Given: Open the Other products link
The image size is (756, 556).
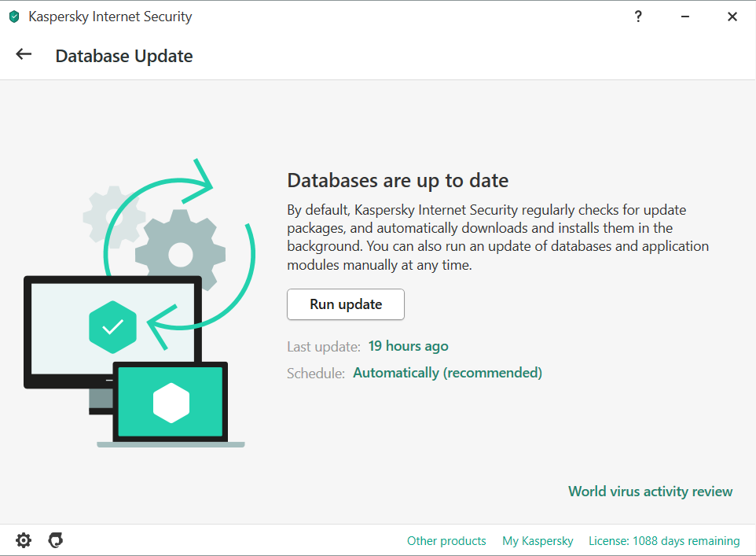Looking at the screenshot, I should (446, 541).
